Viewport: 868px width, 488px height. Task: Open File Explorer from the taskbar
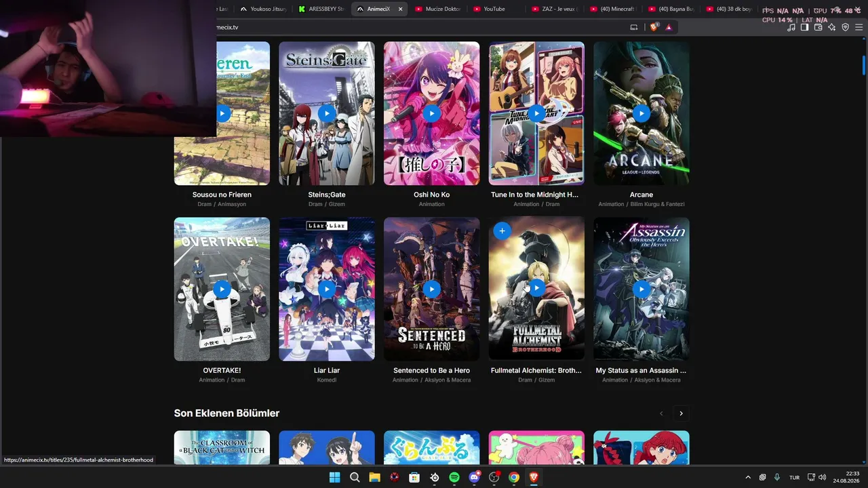click(x=374, y=477)
